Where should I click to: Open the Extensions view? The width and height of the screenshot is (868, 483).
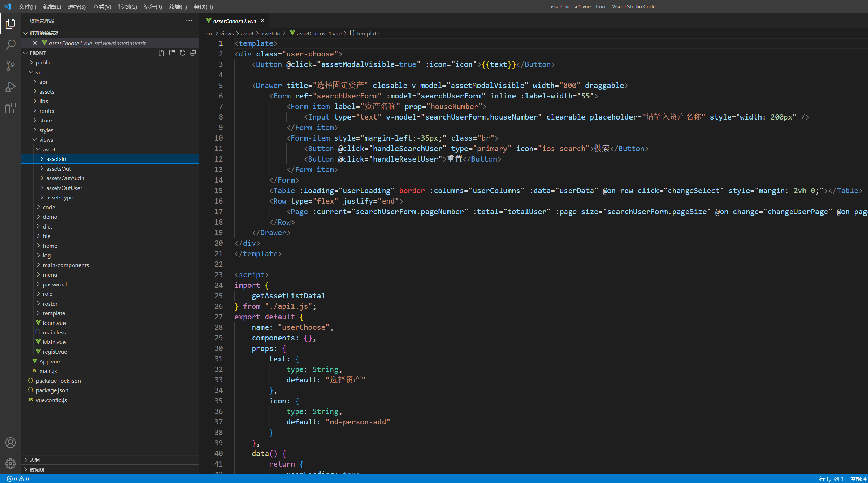11,108
